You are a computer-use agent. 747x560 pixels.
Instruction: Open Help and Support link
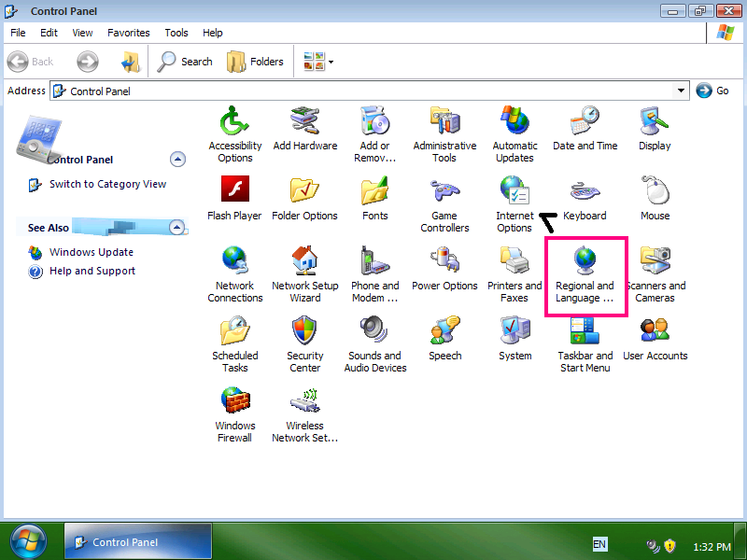point(92,271)
